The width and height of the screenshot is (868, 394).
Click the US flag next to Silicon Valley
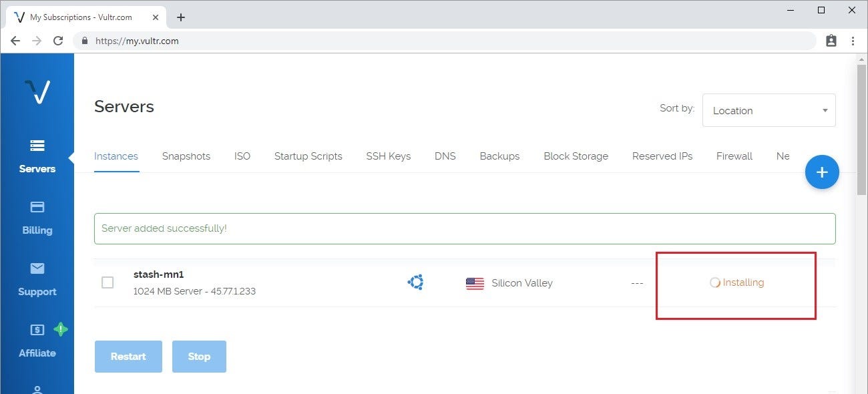(x=475, y=283)
